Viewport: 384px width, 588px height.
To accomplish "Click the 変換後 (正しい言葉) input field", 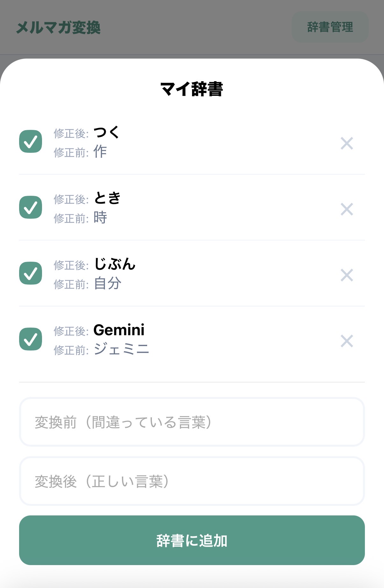I will point(192,481).
